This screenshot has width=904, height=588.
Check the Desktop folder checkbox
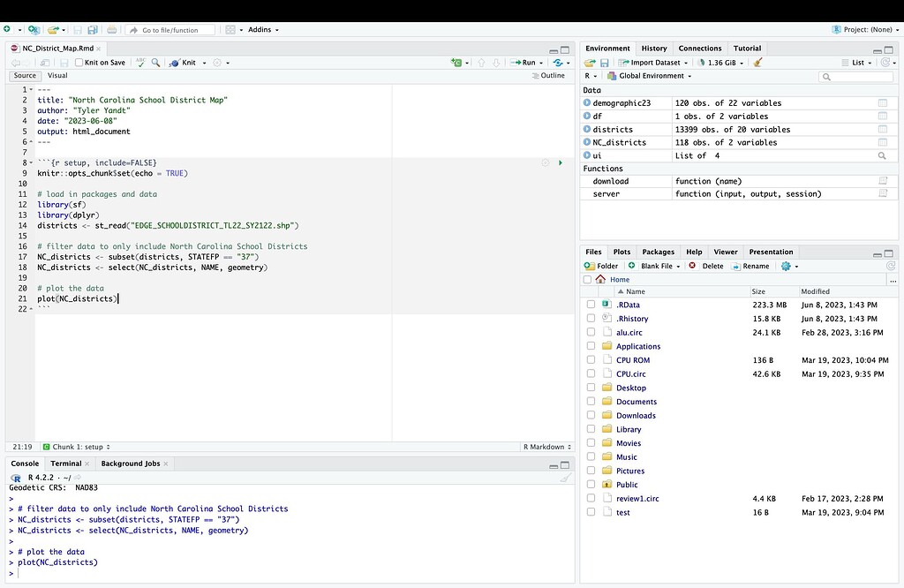click(591, 388)
